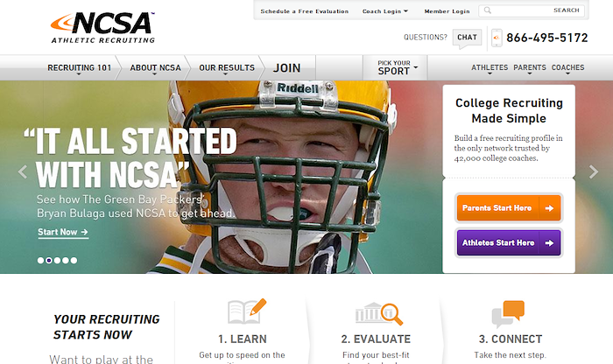Screen dimensions: 613x364
Task: Select the last carousel slide dot
Action: click(74, 261)
